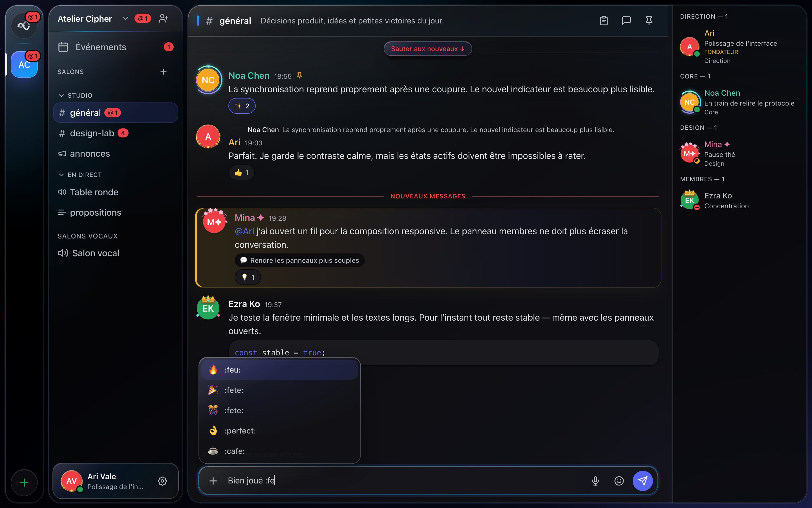812x508 pixels.
Task: Show pinned messages with the pin icon
Action: [649, 21]
